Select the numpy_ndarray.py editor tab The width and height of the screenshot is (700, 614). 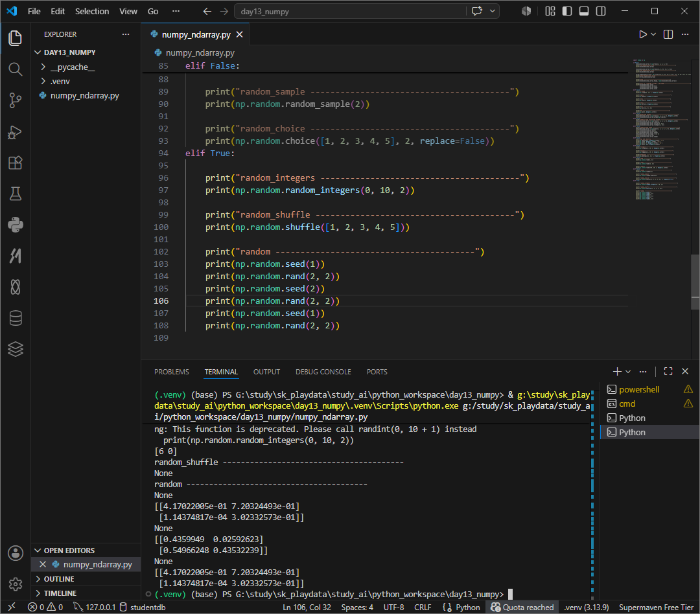click(x=196, y=34)
